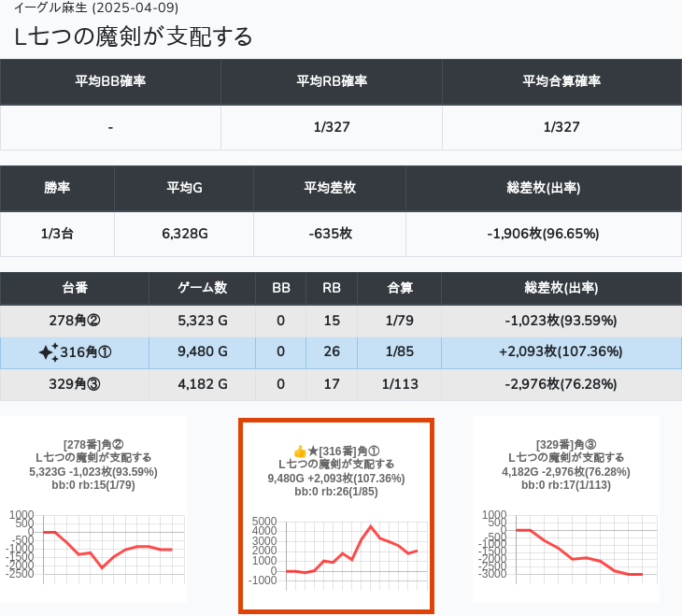The image size is (682, 616).
Task: Click the sparkle icon beside 316角①
Action: click(x=49, y=352)
